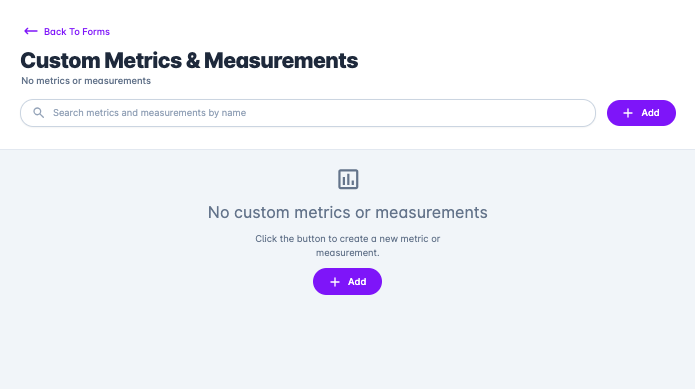Click the purple back arrow icon
The height and width of the screenshot is (389, 695).
pos(31,31)
